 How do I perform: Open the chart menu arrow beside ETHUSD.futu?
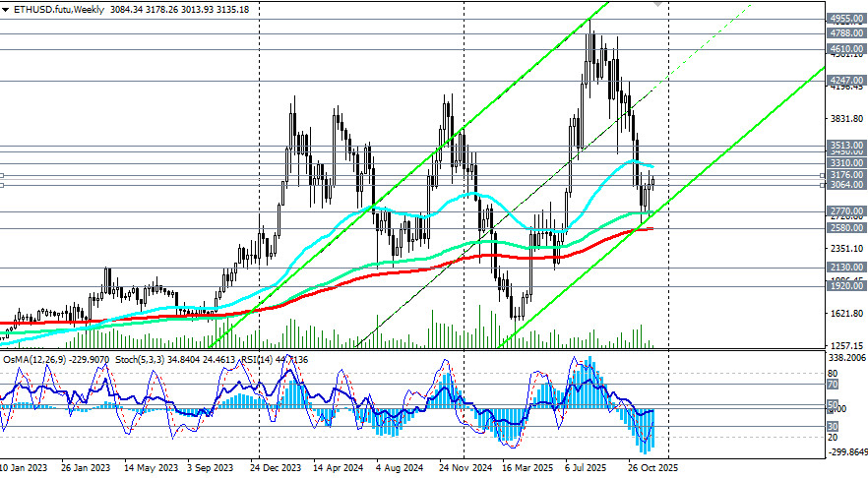(5, 10)
